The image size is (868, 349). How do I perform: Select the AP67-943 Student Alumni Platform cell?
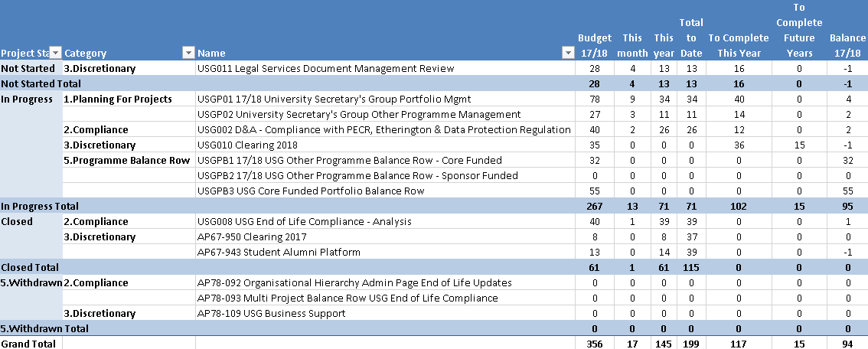click(279, 252)
